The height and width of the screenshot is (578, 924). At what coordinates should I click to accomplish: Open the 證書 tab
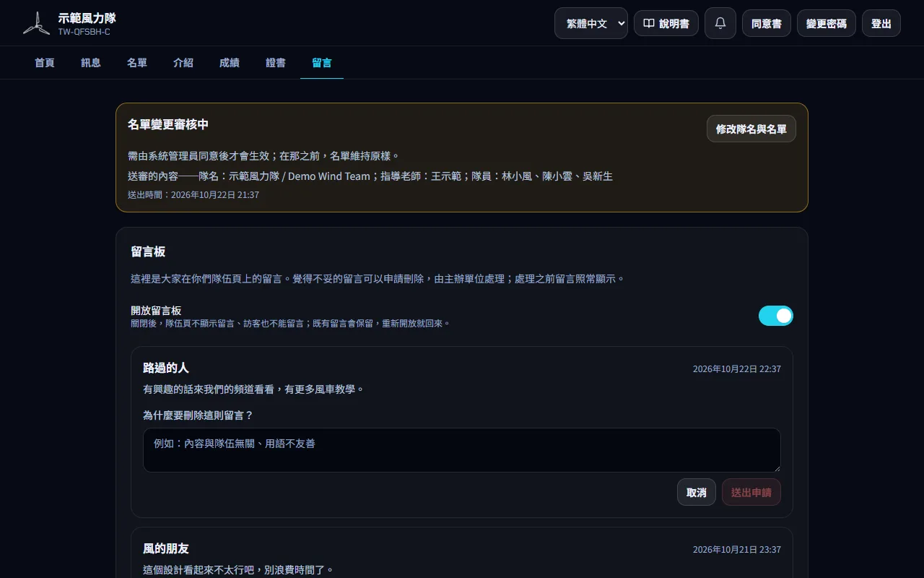point(276,63)
